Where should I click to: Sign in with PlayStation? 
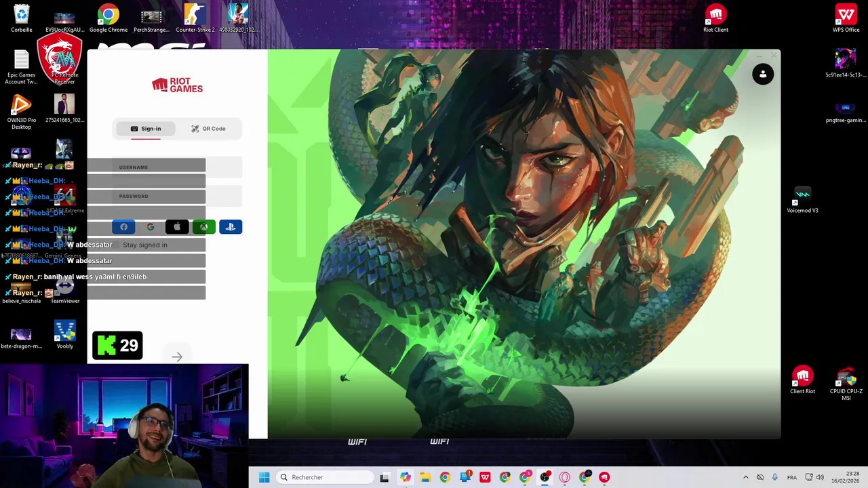pyautogui.click(x=231, y=227)
